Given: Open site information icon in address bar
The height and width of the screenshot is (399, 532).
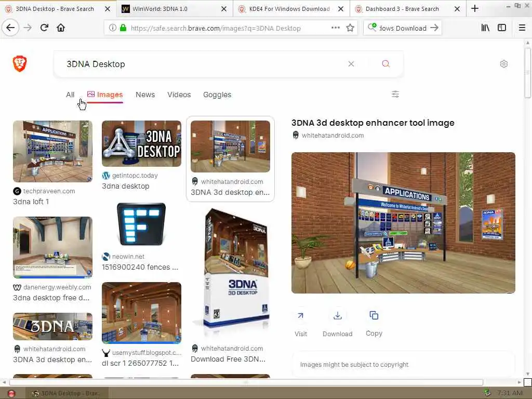Looking at the screenshot, I should coord(113,28).
